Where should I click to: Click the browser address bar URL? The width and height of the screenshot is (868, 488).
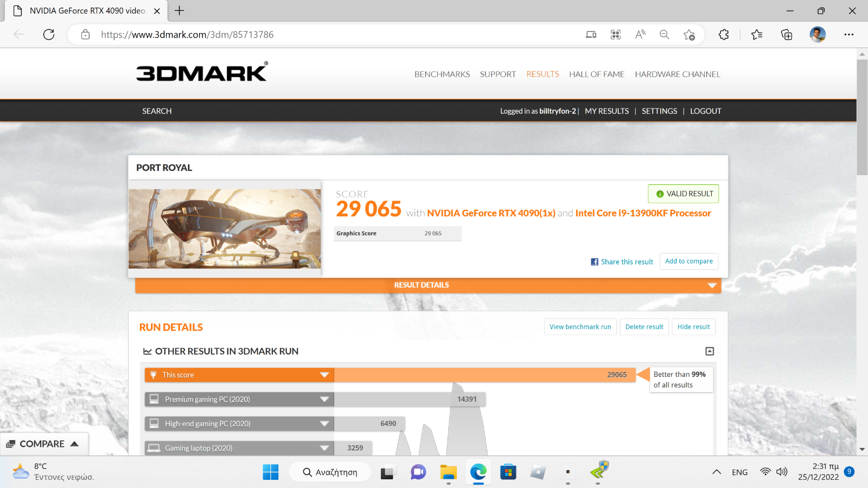[x=187, y=35]
